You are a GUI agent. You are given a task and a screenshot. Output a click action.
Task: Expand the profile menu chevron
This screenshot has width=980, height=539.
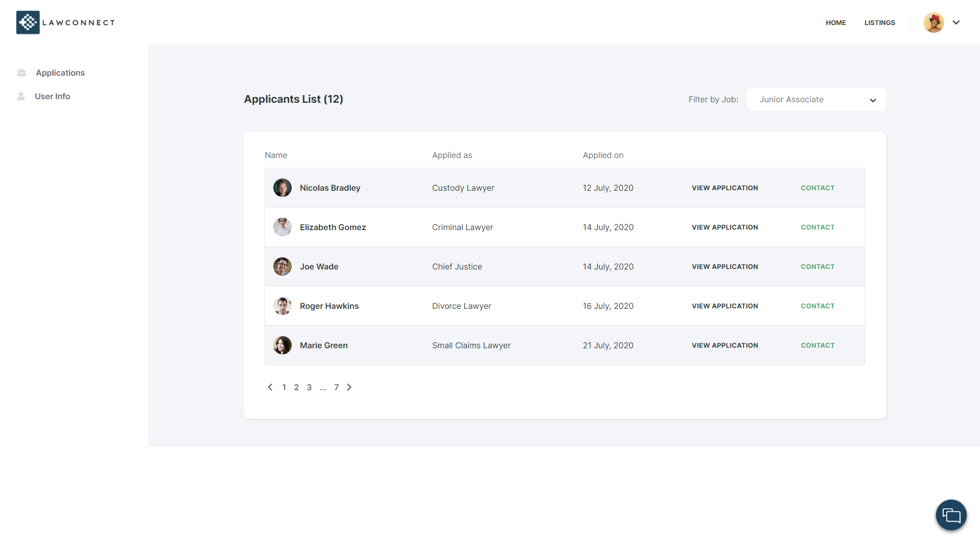point(956,23)
